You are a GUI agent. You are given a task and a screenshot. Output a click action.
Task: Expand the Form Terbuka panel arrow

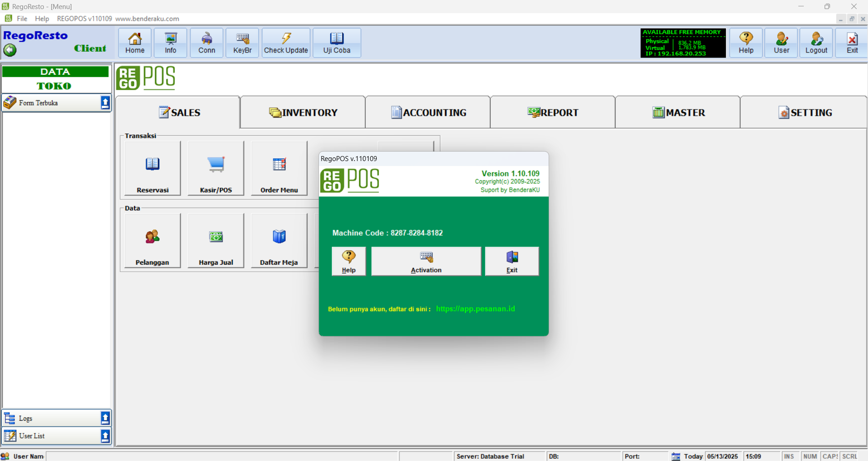[x=105, y=103]
